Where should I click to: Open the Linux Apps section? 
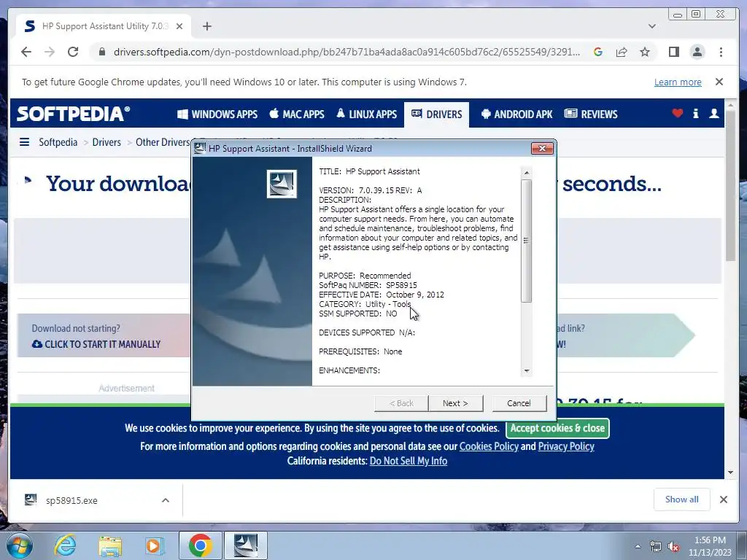coord(366,114)
